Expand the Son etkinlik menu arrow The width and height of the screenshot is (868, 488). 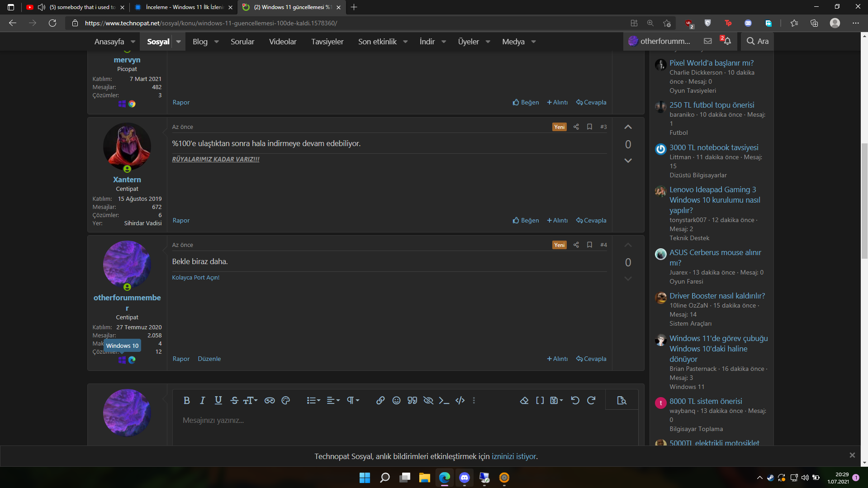(x=405, y=42)
